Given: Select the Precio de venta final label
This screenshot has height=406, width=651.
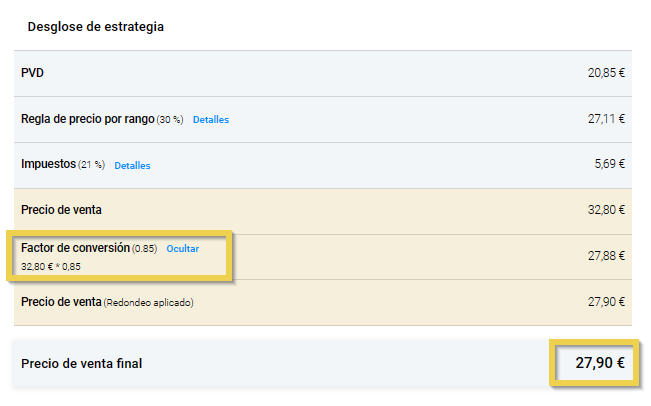Looking at the screenshot, I should coord(81,363).
